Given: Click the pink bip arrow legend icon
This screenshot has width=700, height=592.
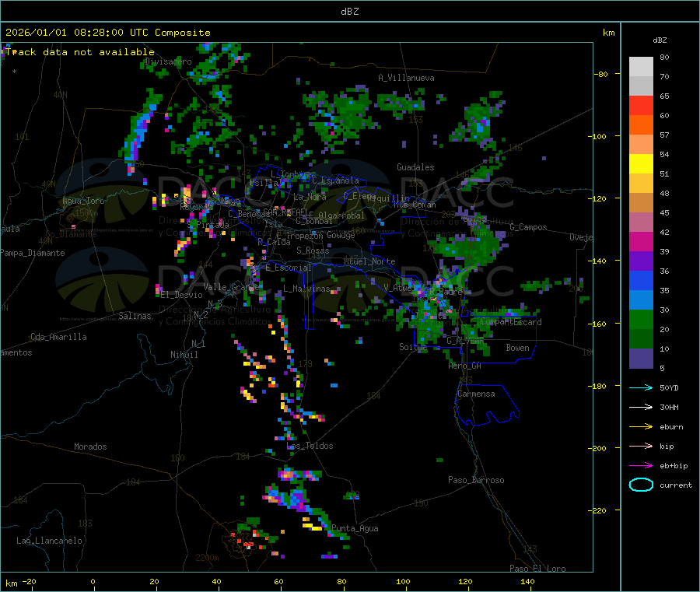Looking at the screenshot, I should tap(641, 446).
